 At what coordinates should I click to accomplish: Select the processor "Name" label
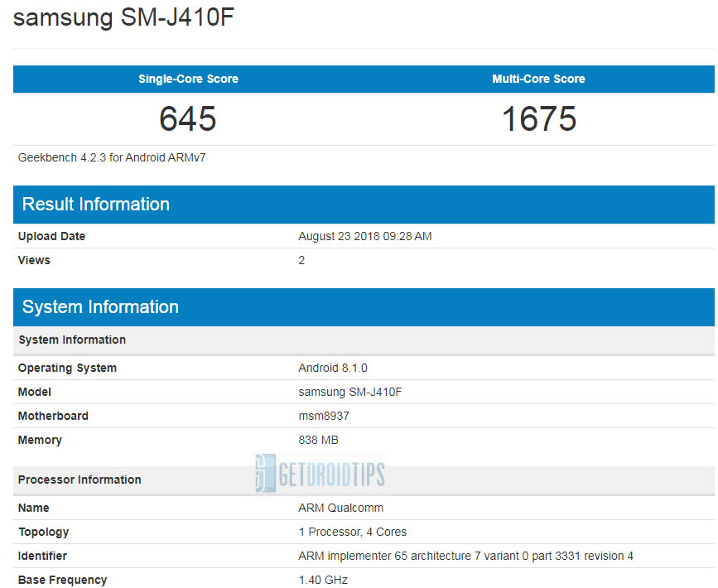coord(33,508)
